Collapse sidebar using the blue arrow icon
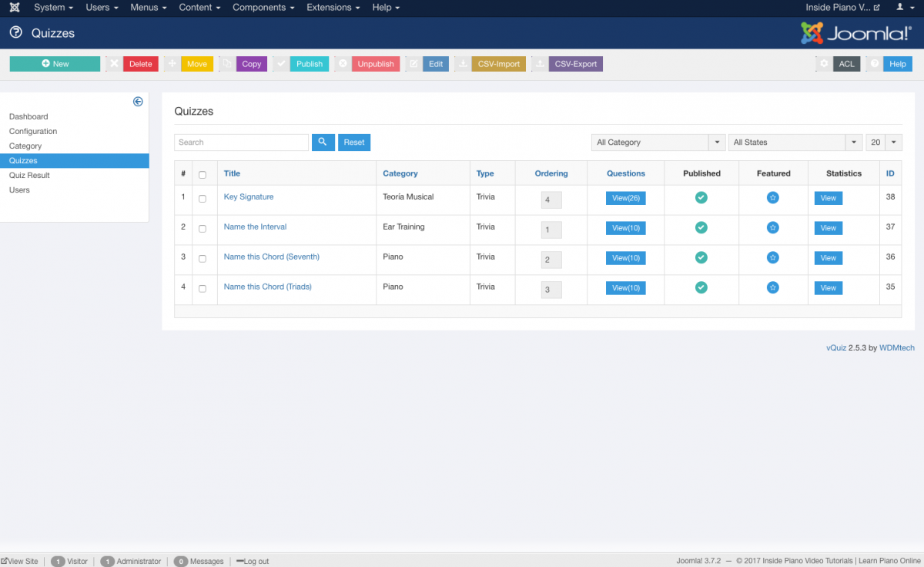 tap(138, 102)
